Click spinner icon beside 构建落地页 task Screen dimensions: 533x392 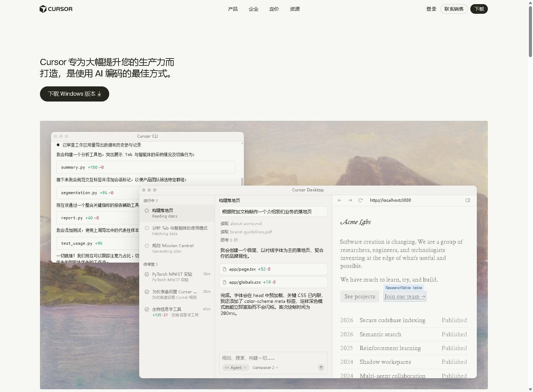point(147,211)
